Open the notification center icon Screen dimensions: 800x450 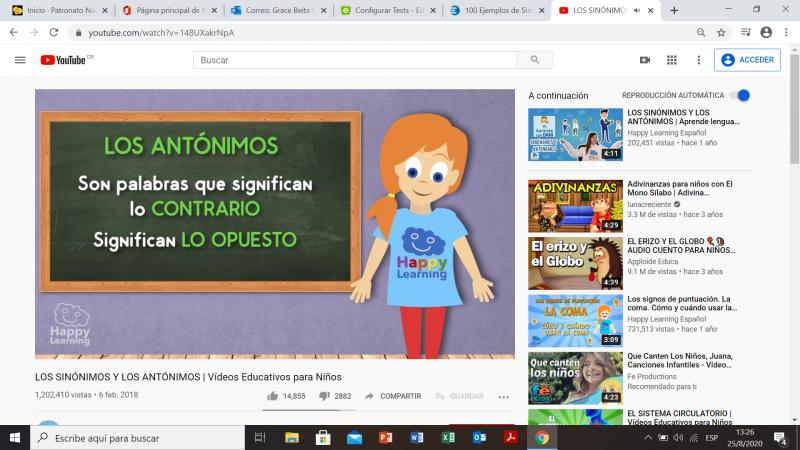(x=780, y=438)
